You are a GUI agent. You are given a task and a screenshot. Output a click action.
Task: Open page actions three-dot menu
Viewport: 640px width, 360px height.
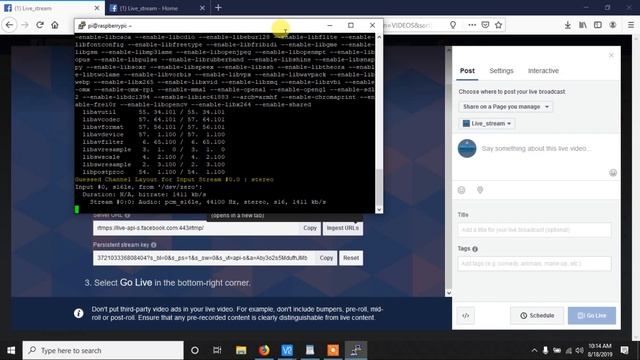472,25
